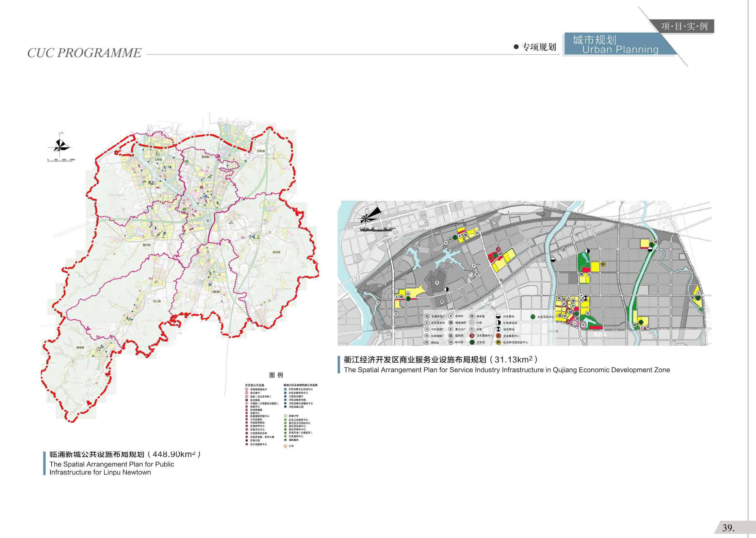The height and width of the screenshot is (538, 756).
Task: Click the 东港热电厂 legend icon
Action: 427,316
